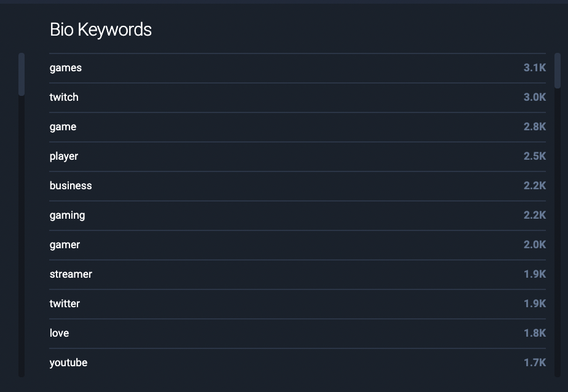This screenshot has height=392, width=568.
Task: Click the left scrollbar track below thumb
Action: point(22,237)
